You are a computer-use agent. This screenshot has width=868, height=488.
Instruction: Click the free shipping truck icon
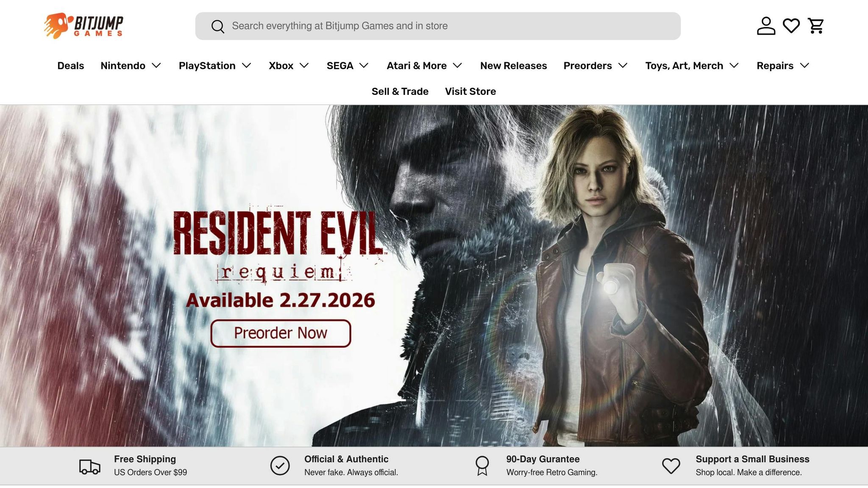coord(90,466)
